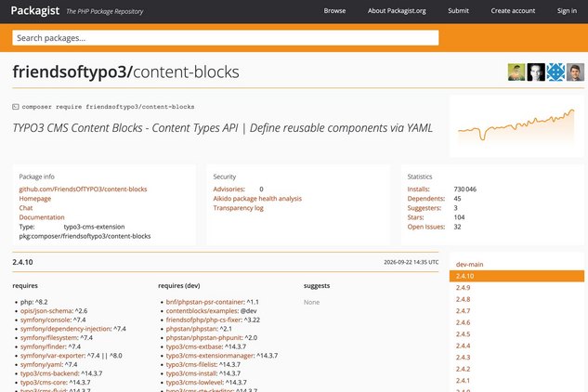
Task: Click the pkg:composer/friendsoftypo3/content-blocks text
Action: click(85, 236)
